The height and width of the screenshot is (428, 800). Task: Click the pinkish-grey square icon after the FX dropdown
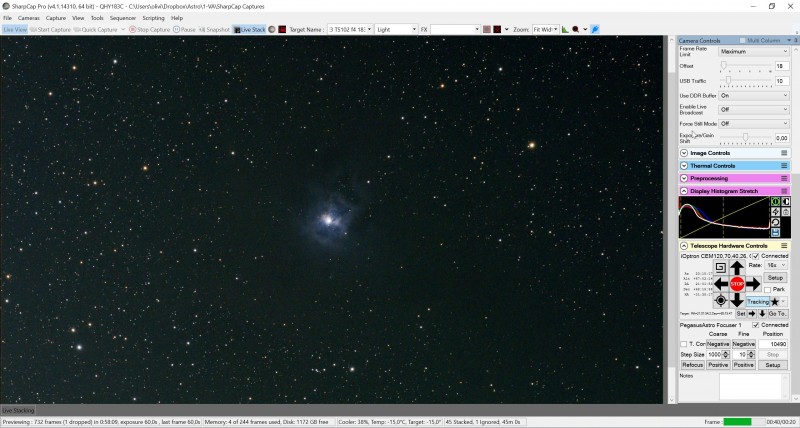(487, 30)
